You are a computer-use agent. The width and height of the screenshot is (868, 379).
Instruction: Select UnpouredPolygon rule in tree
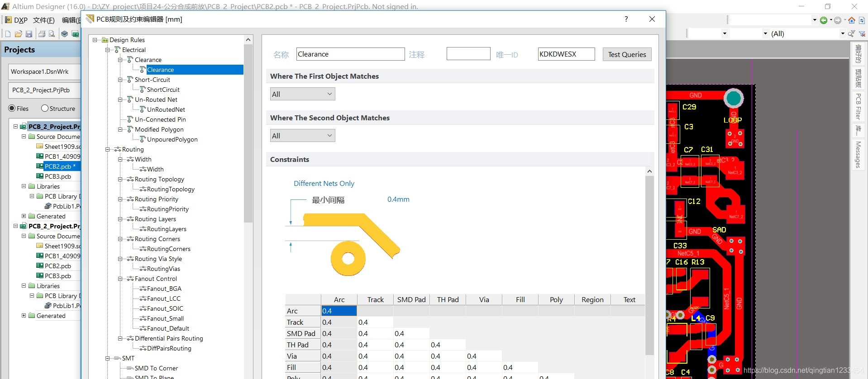click(x=172, y=139)
